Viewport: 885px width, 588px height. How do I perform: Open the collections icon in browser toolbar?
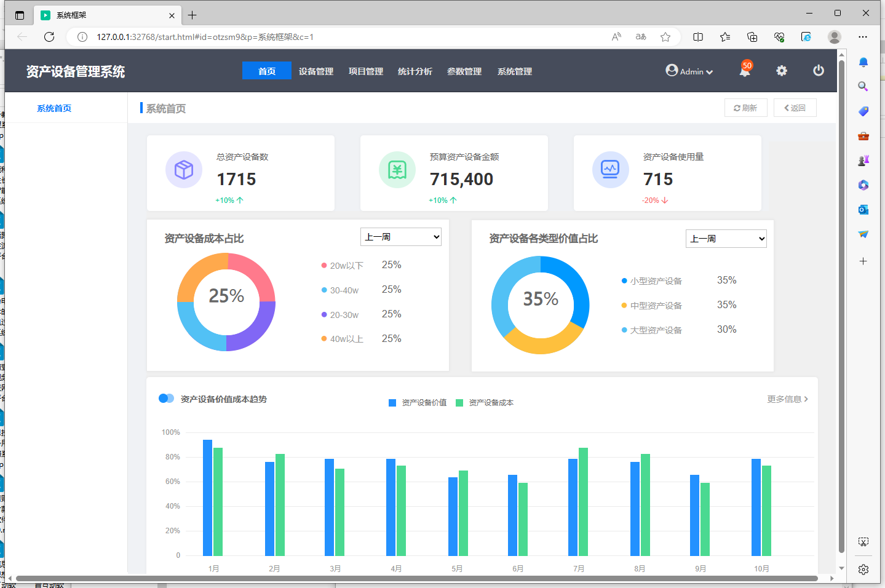pos(752,37)
